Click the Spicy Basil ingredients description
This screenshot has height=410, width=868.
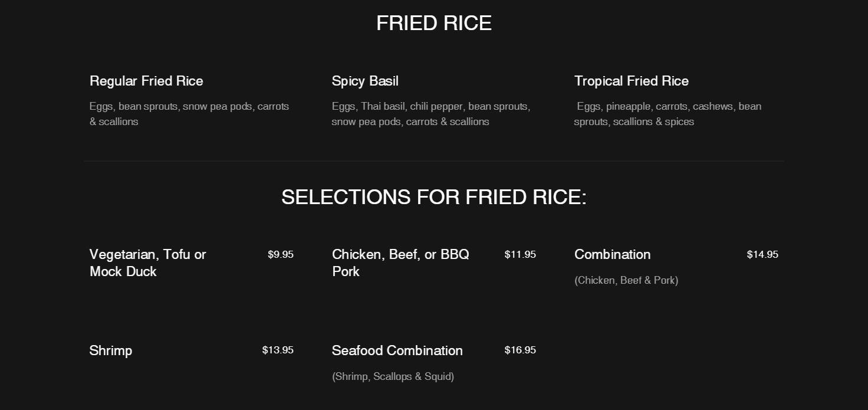(x=430, y=114)
